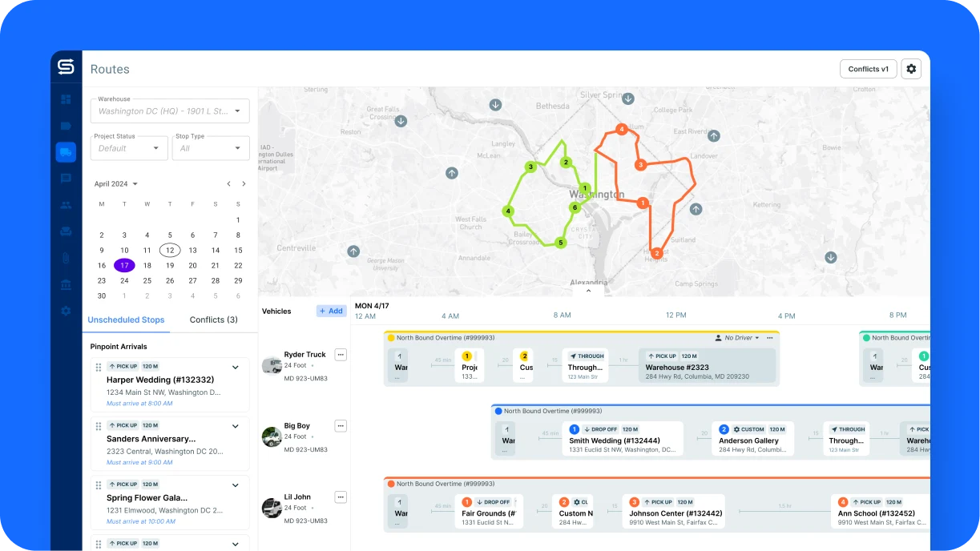Switch to the Conflicts (3) tab

(x=213, y=320)
